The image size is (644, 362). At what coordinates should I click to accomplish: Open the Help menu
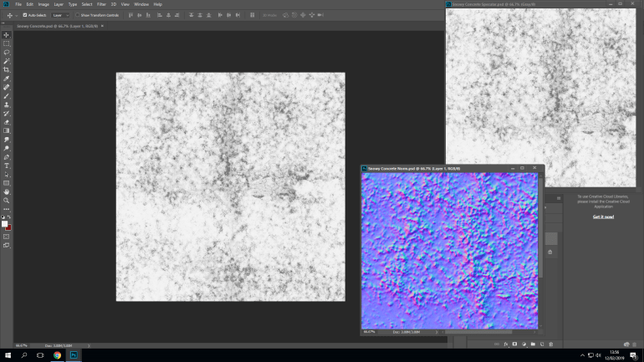(x=158, y=4)
